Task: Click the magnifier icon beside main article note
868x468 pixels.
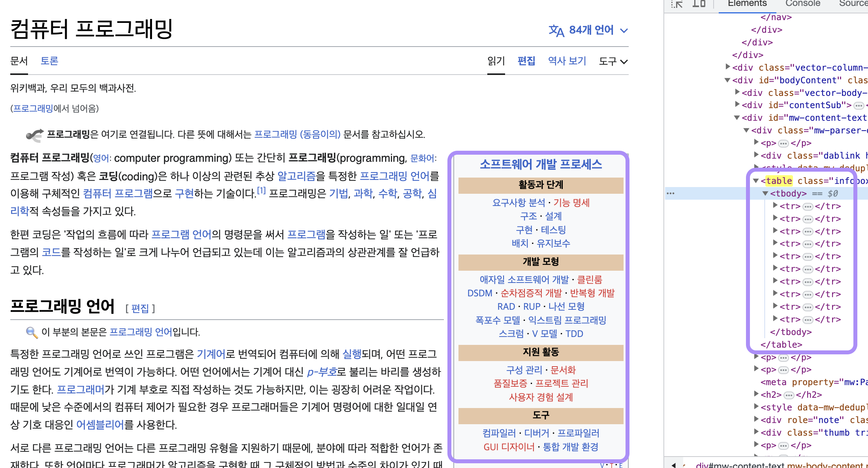Action: coord(32,332)
